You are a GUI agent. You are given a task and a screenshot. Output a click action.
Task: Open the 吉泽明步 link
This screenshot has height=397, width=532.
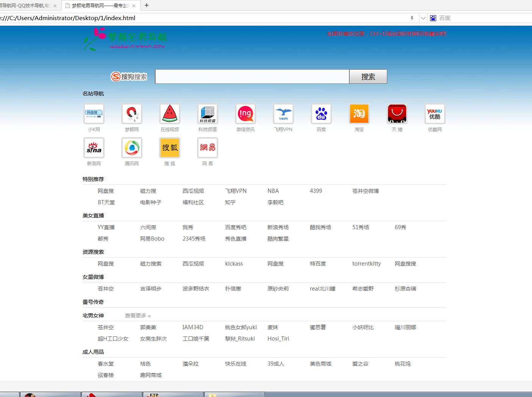(151, 289)
